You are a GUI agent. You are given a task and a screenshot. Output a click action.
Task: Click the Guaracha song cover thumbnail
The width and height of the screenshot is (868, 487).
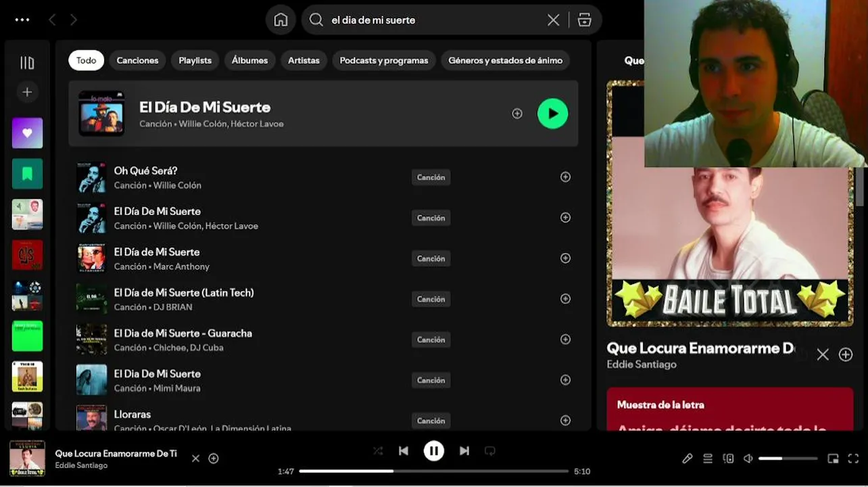click(x=91, y=340)
